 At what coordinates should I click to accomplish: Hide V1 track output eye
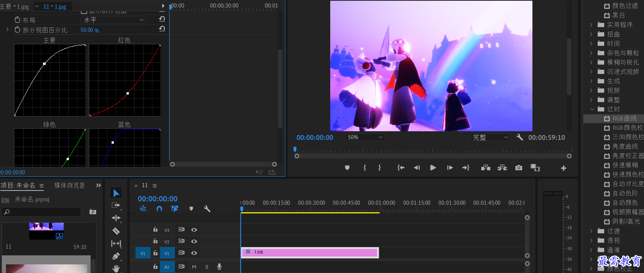(194, 253)
